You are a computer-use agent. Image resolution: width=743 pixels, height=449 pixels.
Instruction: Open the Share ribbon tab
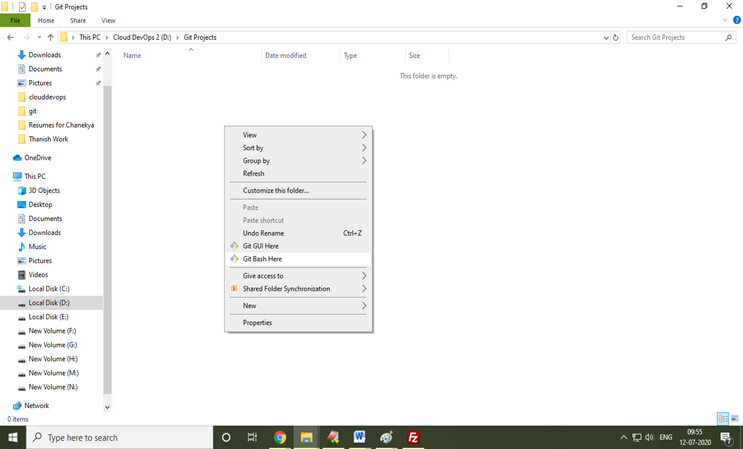[x=77, y=20]
